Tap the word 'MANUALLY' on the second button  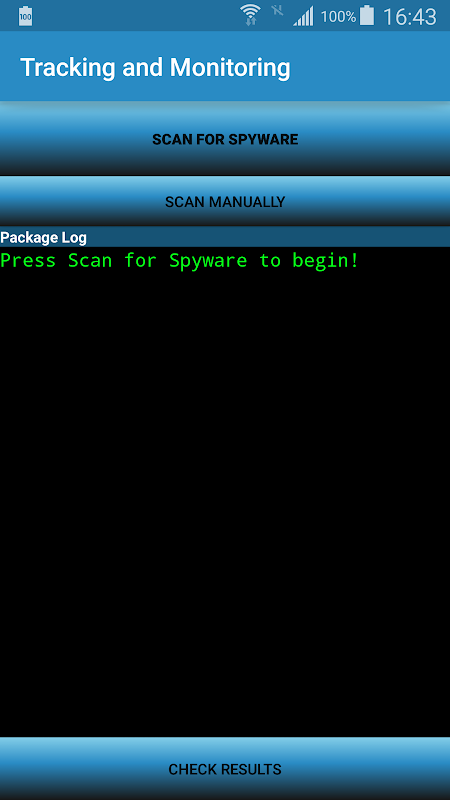(247, 202)
